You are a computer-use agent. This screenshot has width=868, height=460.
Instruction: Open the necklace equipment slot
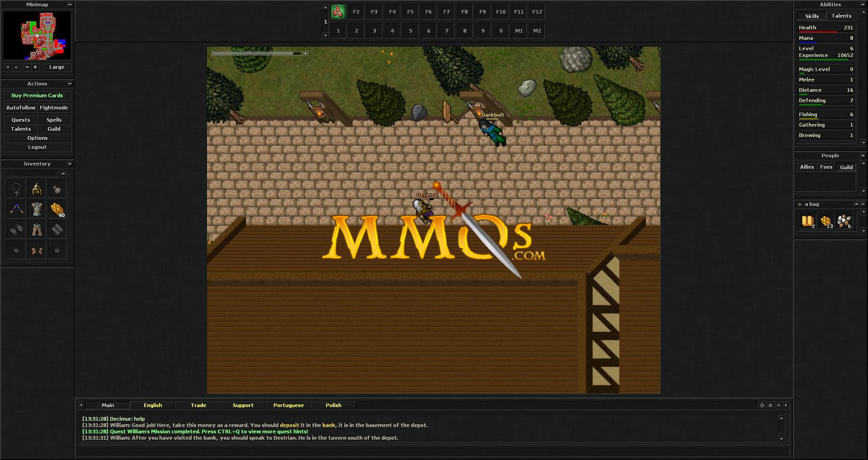17,189
